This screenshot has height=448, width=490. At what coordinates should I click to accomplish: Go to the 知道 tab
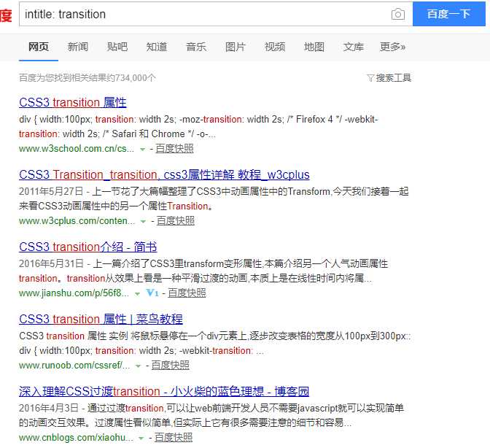[157, 47]
